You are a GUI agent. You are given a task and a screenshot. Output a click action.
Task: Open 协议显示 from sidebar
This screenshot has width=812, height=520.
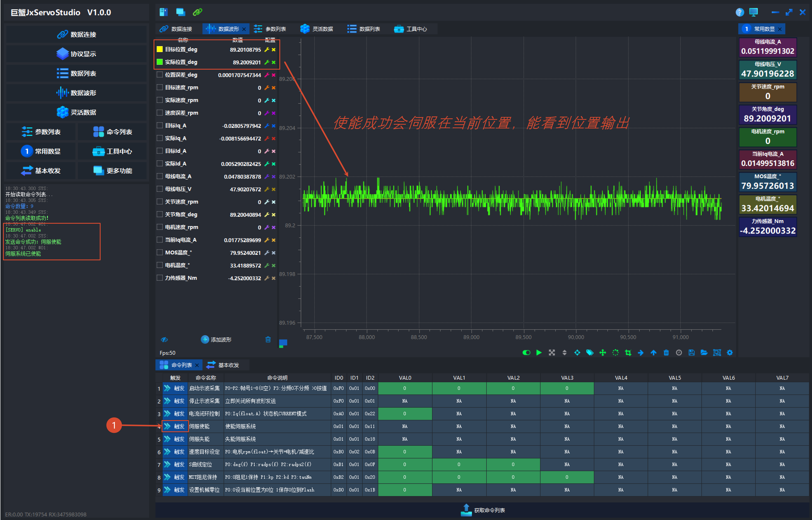(76, 54)
